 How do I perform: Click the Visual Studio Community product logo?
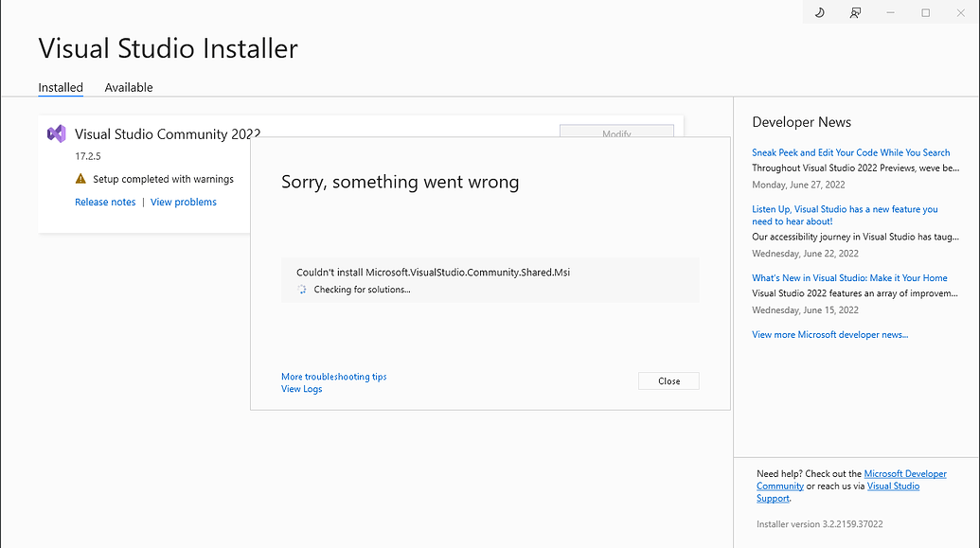(x=57, y=133)
